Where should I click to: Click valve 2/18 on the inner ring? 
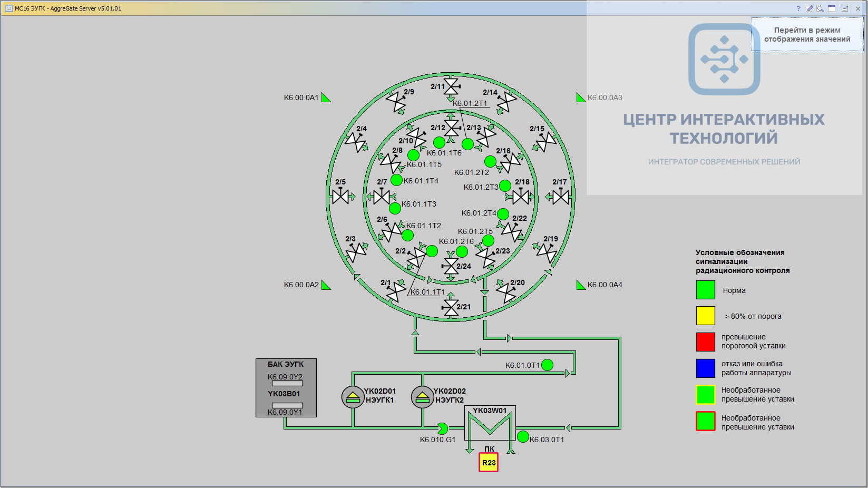pyautogui.click(x=521, y=197)
